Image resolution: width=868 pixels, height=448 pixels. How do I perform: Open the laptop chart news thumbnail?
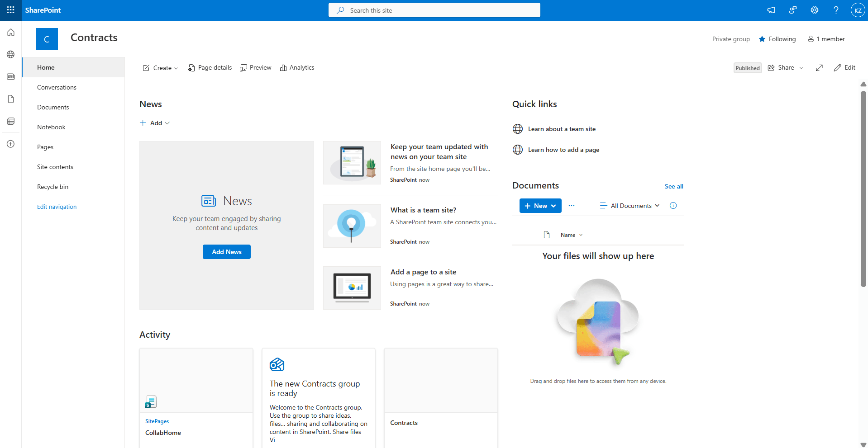tap(352, 288)
